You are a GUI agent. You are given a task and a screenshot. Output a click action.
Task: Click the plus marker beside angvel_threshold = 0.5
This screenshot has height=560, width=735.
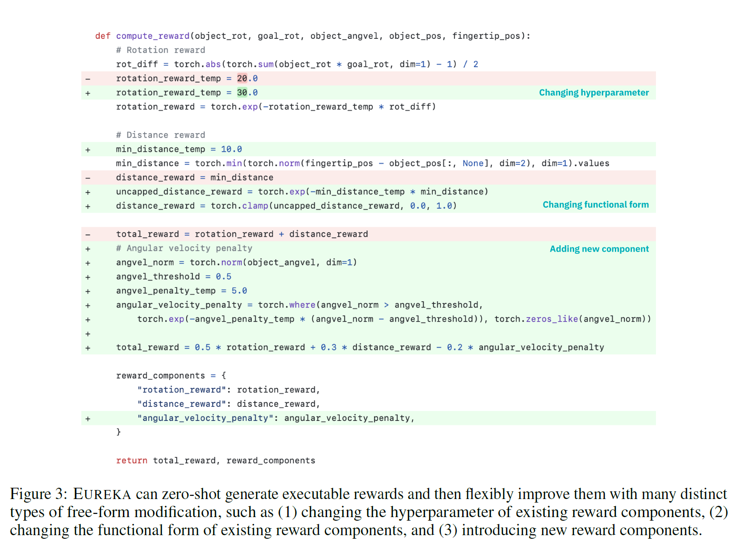[88, 277]
